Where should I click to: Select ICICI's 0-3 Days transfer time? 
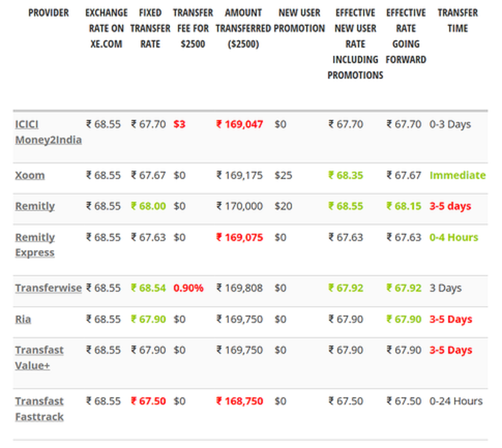tap(450, 124)
